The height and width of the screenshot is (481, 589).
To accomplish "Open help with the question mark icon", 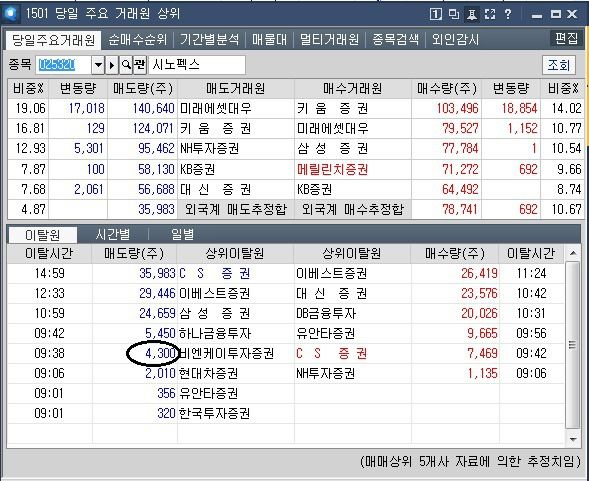I will click(508, 15).
